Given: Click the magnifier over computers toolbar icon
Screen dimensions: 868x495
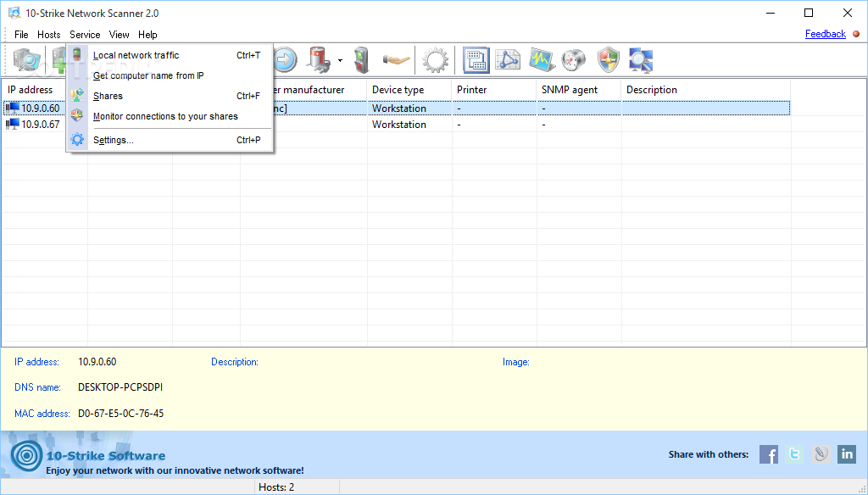Looking at the screenshot, I should coord(641,60).
